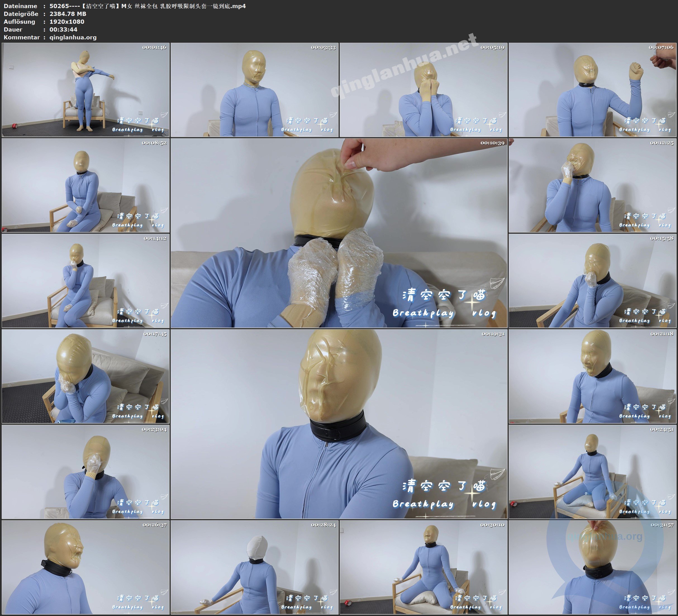The height and width of the screenshot is (616, 678).
Task: Open the thumbnail at 00:30:10
Action: pos(424,567)
